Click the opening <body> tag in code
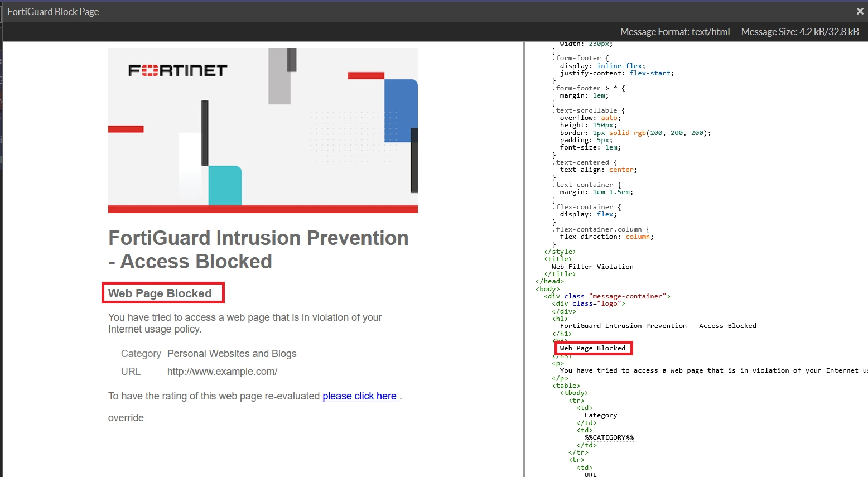868x477 pixels. [548, 289]
